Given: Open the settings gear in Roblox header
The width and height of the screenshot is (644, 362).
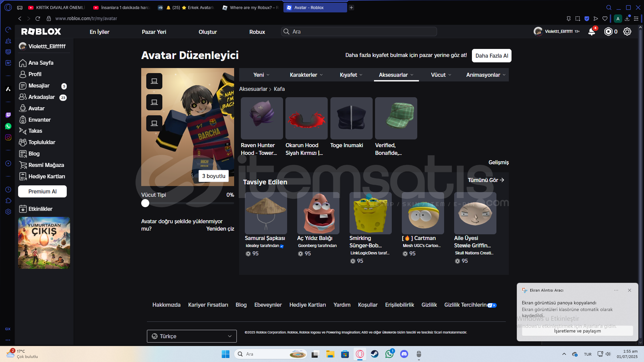Looking at the screenshot, I should pos(627,32).
